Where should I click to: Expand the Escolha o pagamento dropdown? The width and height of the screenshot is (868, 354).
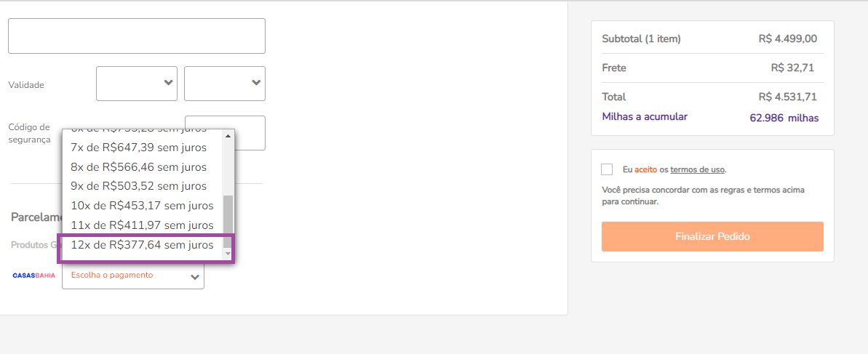133,275
